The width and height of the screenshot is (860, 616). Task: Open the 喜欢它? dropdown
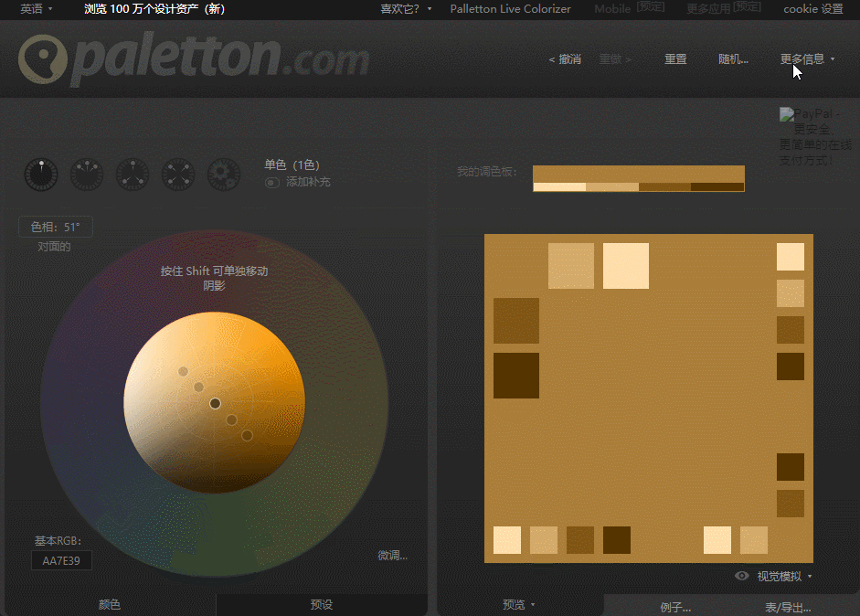pos(406,9)
